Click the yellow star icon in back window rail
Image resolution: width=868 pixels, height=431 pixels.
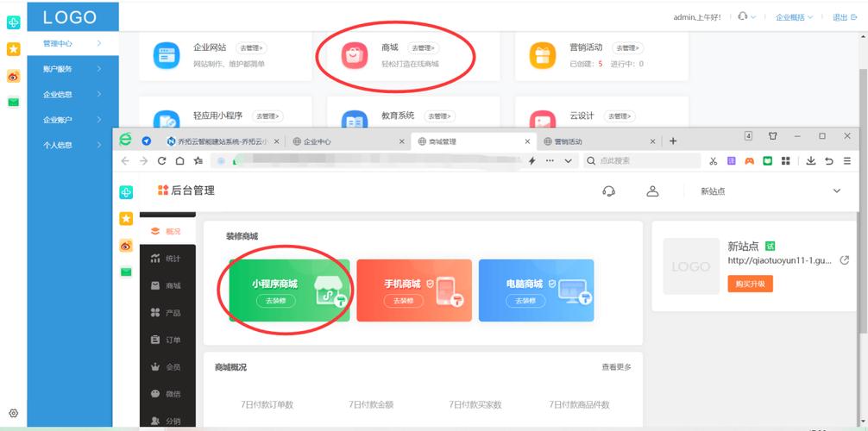14,49
